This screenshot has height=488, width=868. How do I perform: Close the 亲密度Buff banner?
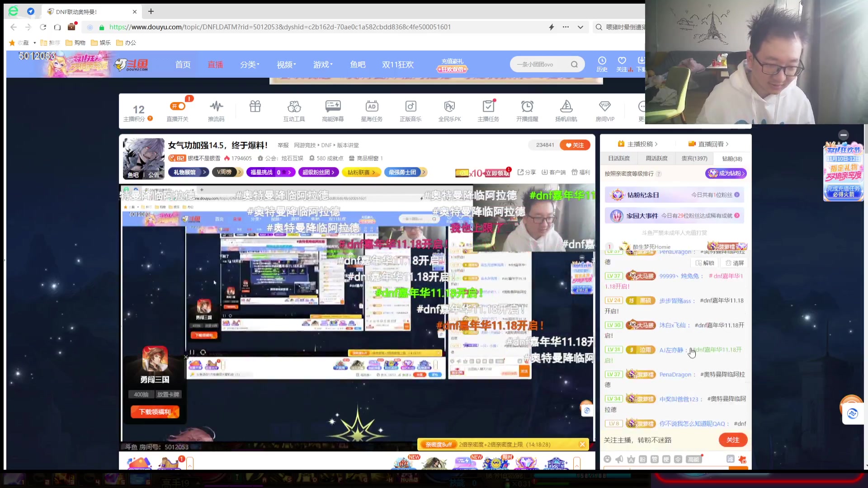[582, 445]
